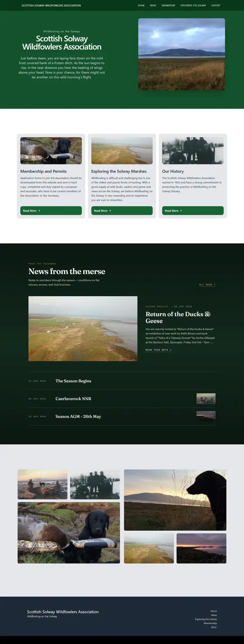This screenshot has height=644, width=244.
Task: Click the Caerlaverock NNR row thumbnail
Action: tap(206, 399)
